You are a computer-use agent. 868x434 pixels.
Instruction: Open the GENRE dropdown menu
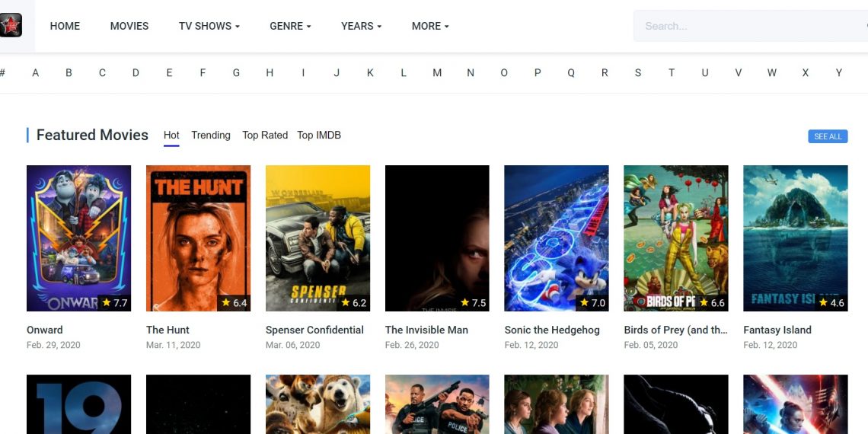pos(290,26)
